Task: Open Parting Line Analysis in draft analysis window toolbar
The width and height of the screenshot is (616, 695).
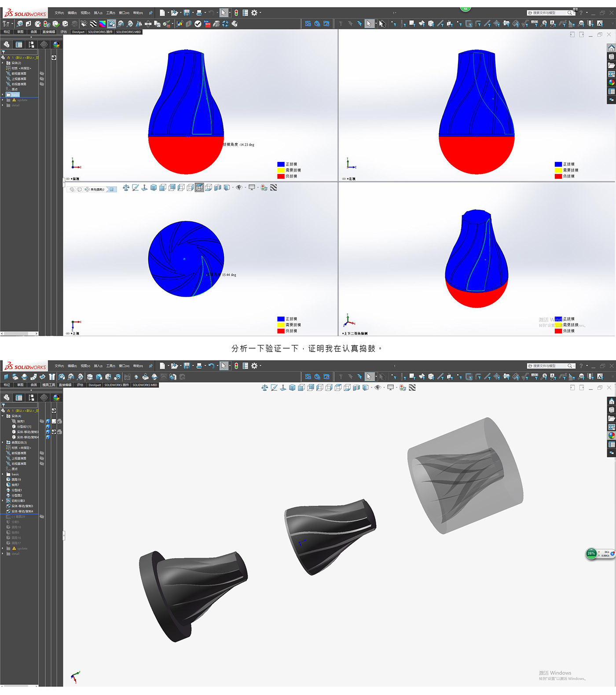Action: (x=130, y=24)
